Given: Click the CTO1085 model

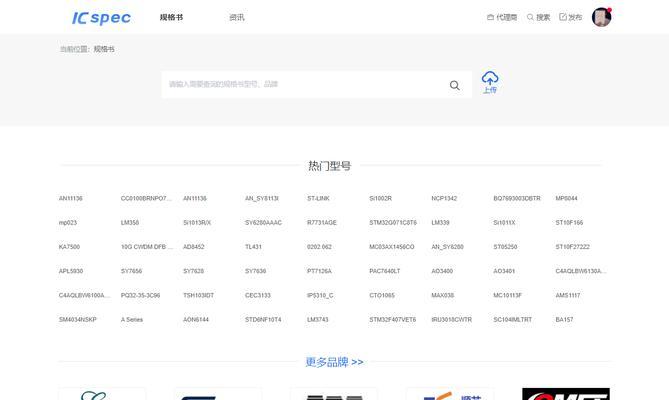Looking at the screenshot, I should 382,296.
